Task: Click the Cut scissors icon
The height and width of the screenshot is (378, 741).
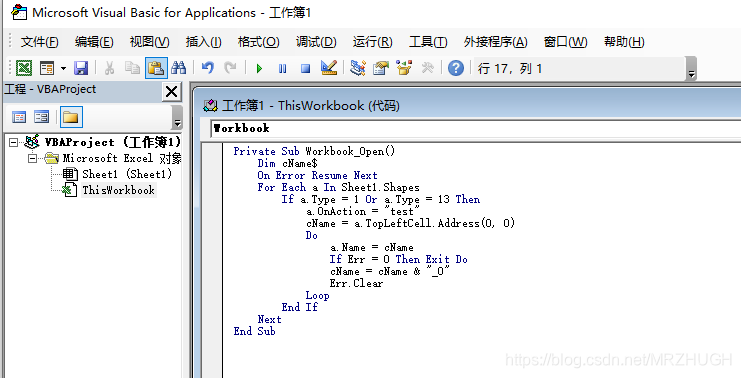Action: click(109, 69)
